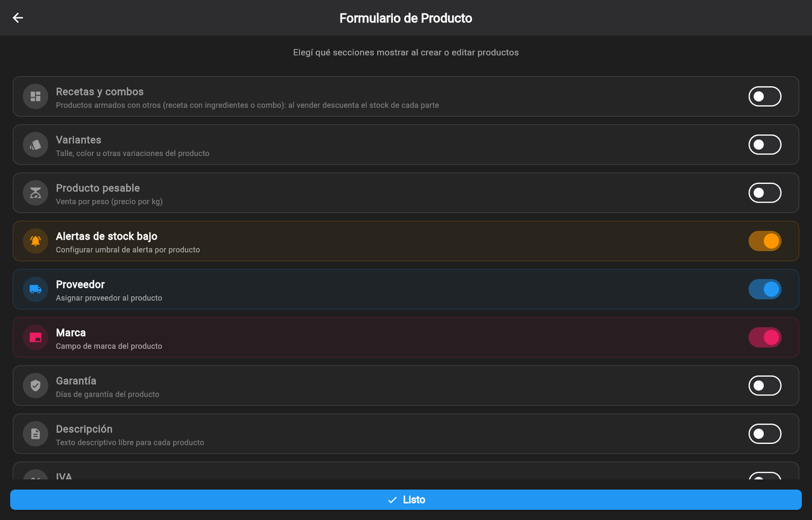Click the Marca title
This screenshot has height=520, width=812.
point(70,333)
